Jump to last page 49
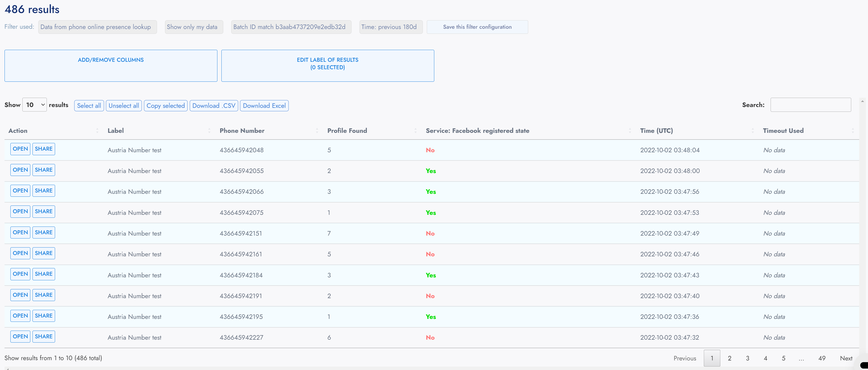The width and height of the screenshot is (868, 370). click(821, 358)
